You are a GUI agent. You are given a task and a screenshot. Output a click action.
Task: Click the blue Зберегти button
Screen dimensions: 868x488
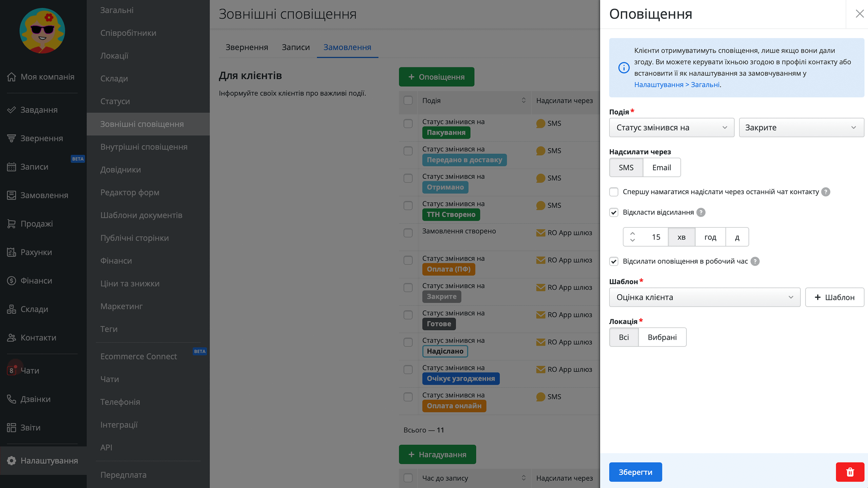point(635,472)
